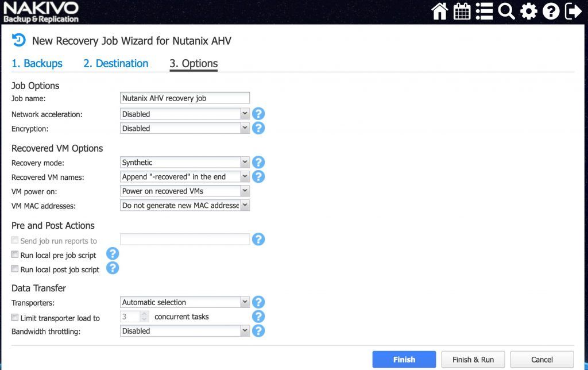Enable Run local pre job script
Image resolution: width=588 pixels, height=370 pixels.
(15, 255)
